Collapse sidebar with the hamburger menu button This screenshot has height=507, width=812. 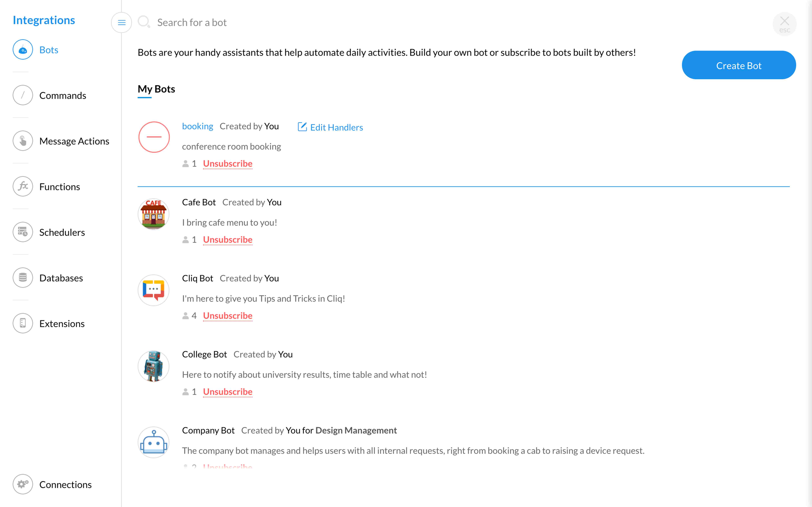coord(121,22)
